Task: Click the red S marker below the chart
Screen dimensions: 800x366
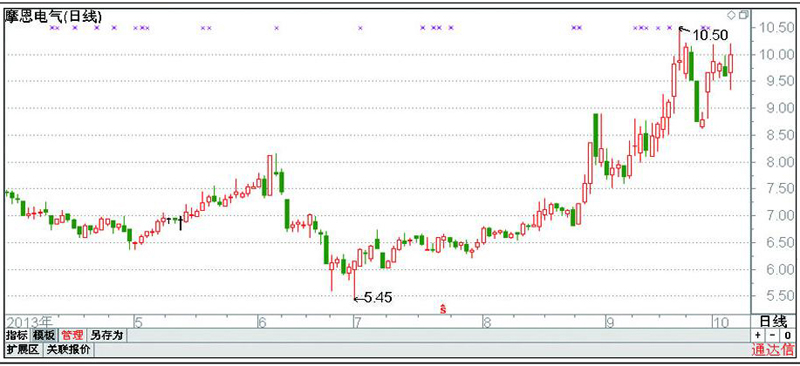Action: (x=444, y=308)
